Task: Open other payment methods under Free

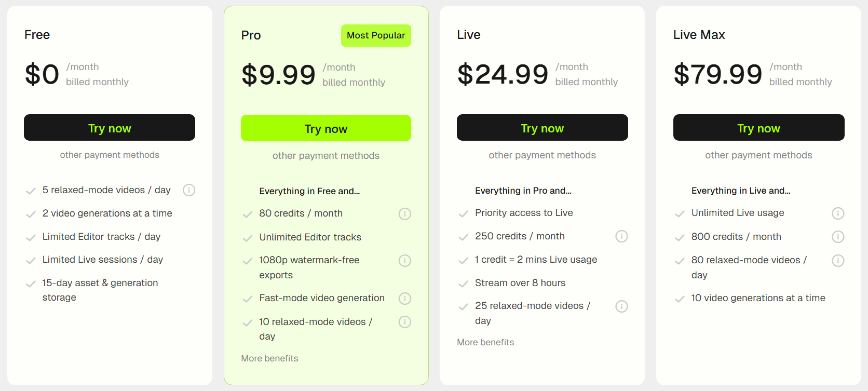Action: click(110, 155)
